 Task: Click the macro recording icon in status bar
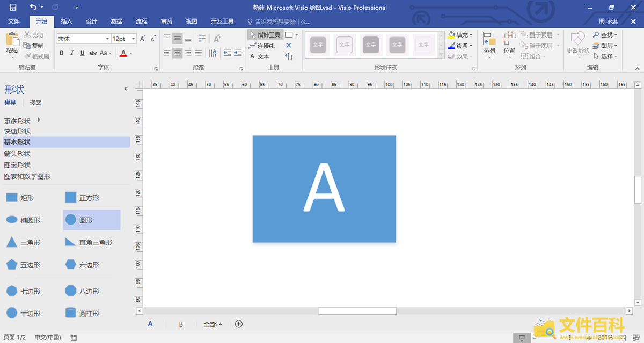click(x=74, y=338)
